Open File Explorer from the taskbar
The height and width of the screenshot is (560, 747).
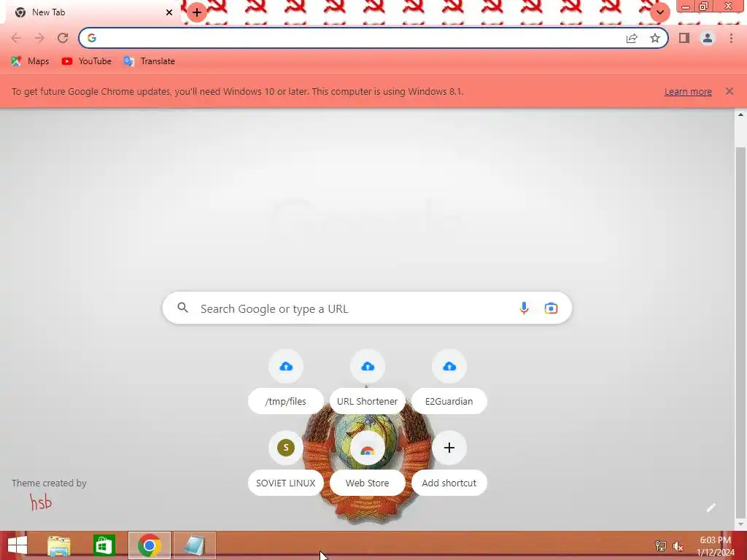[x=59, y=545]
